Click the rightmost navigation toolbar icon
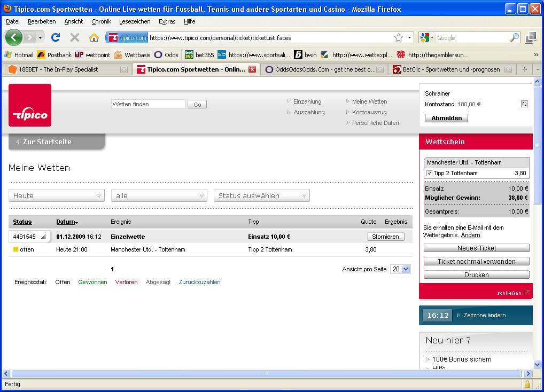544x392 pixels. 531,37
